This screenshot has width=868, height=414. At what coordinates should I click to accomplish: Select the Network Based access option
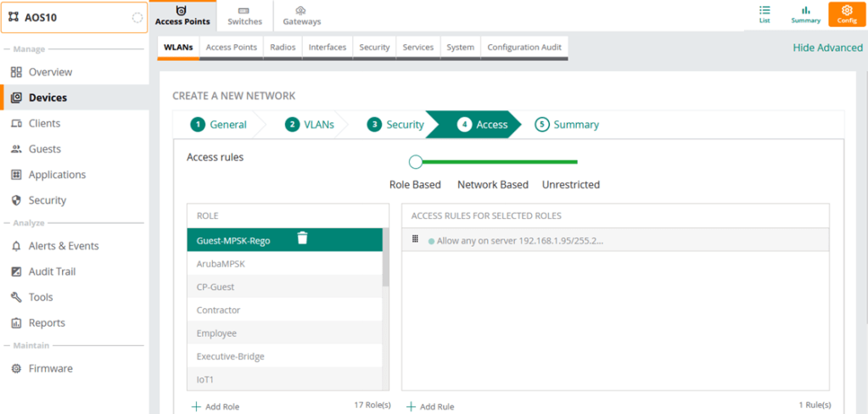point(492,184)
